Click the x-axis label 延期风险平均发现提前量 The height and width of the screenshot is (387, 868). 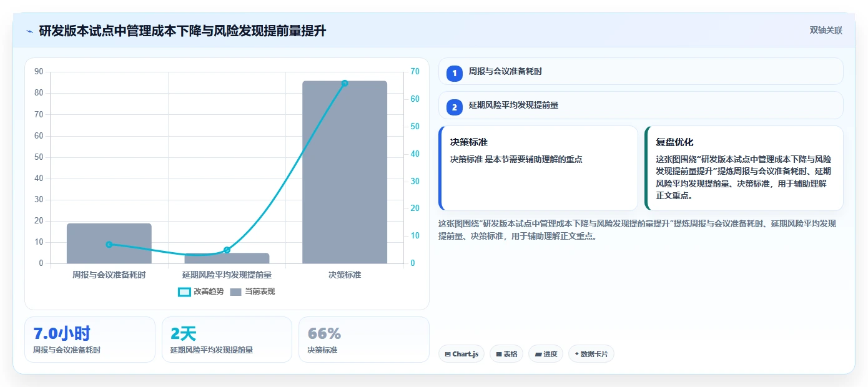[227, 275]
